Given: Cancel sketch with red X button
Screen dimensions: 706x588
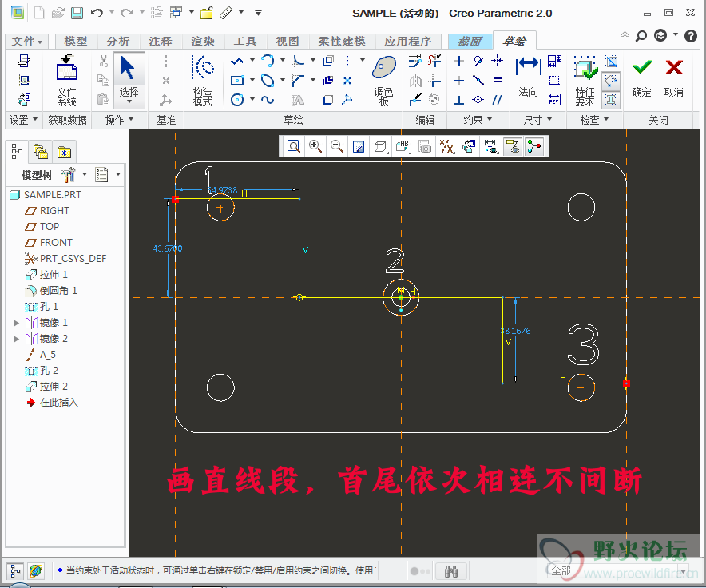Looking at the screenshot, I should tap(674, 77).
